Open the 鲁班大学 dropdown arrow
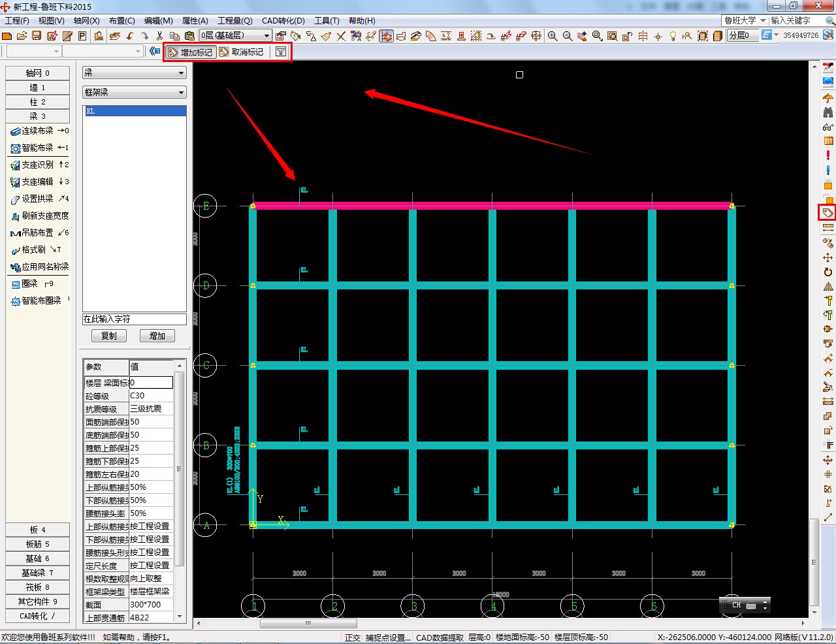This screenshot has height=644, width=836. 763,20
